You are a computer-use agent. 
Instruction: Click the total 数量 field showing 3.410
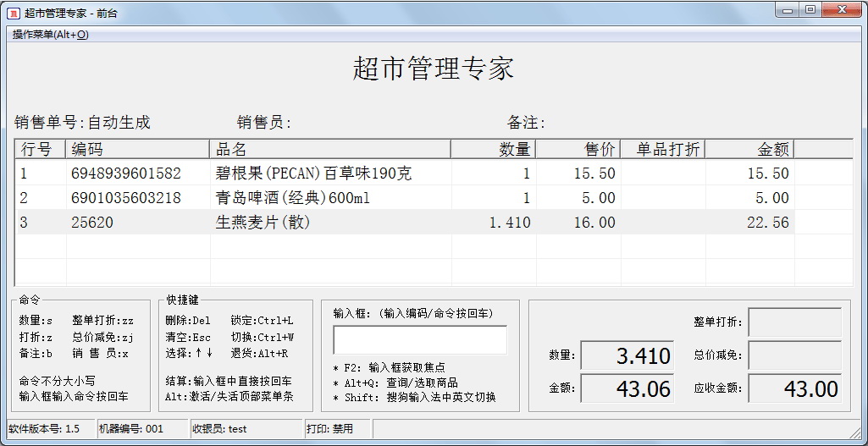tap(628, 355)
